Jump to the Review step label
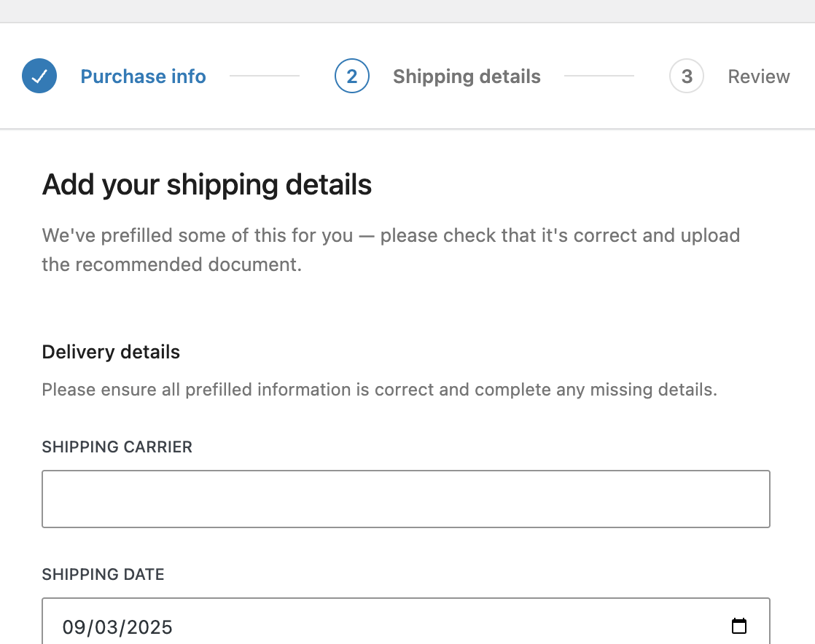Viewport: 815px width, 644px height. (759, 76)
